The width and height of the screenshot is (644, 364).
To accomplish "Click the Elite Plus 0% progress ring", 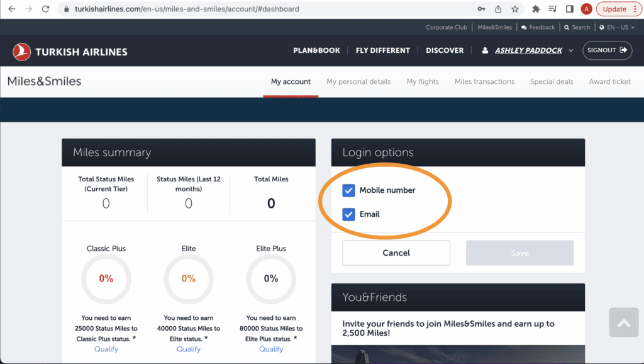I will click(271, 279).
